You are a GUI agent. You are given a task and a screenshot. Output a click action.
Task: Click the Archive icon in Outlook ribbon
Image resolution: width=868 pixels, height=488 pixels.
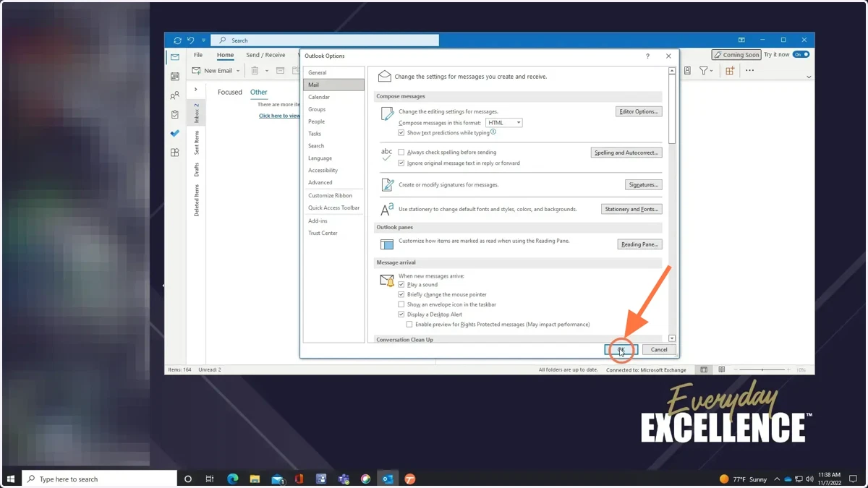point(280,71)
